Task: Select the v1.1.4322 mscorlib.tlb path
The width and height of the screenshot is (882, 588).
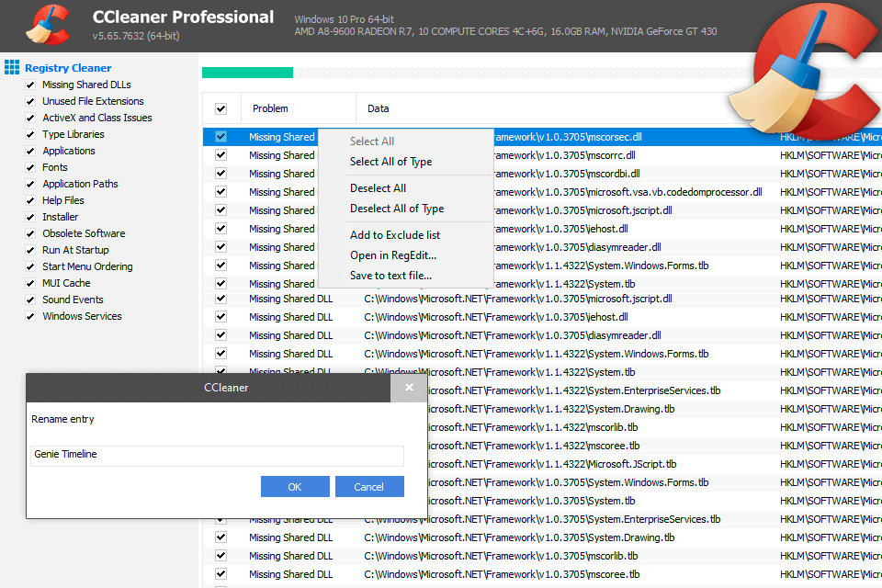Action: point(532,427)
